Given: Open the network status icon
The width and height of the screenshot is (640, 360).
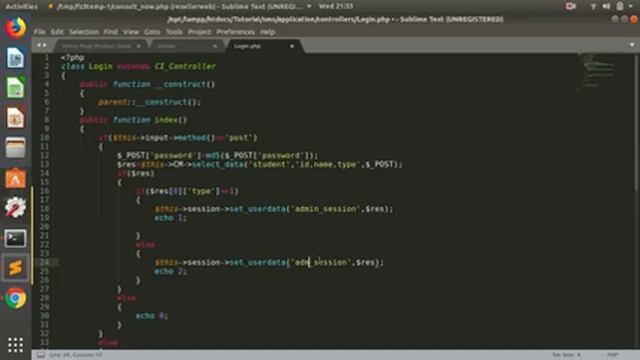Looking at the screenshot, I should (593, 6).
